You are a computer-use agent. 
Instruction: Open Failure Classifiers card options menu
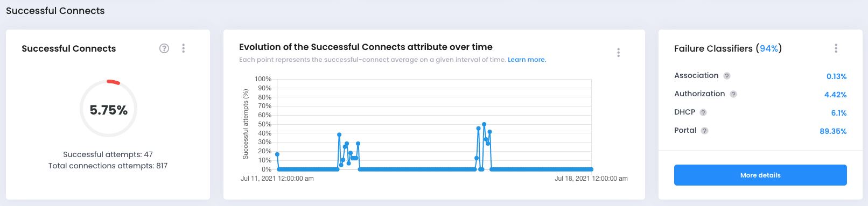(x=836, y=48)
